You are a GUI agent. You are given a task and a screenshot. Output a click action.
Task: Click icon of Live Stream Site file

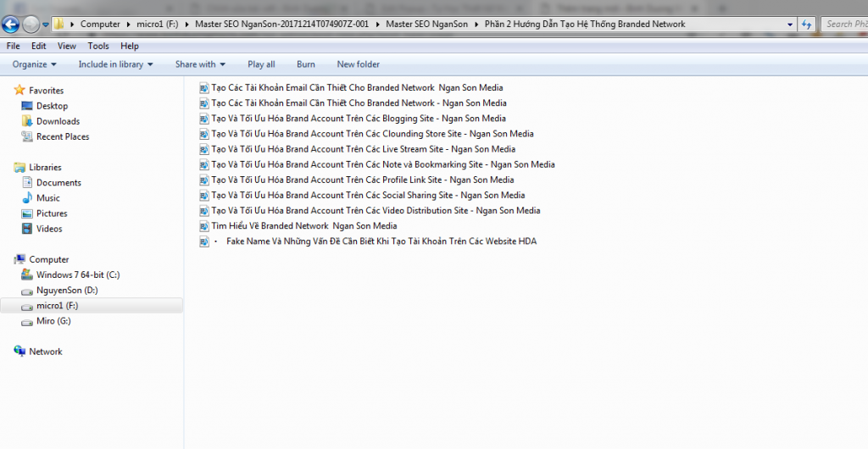[x=204, y=149]
